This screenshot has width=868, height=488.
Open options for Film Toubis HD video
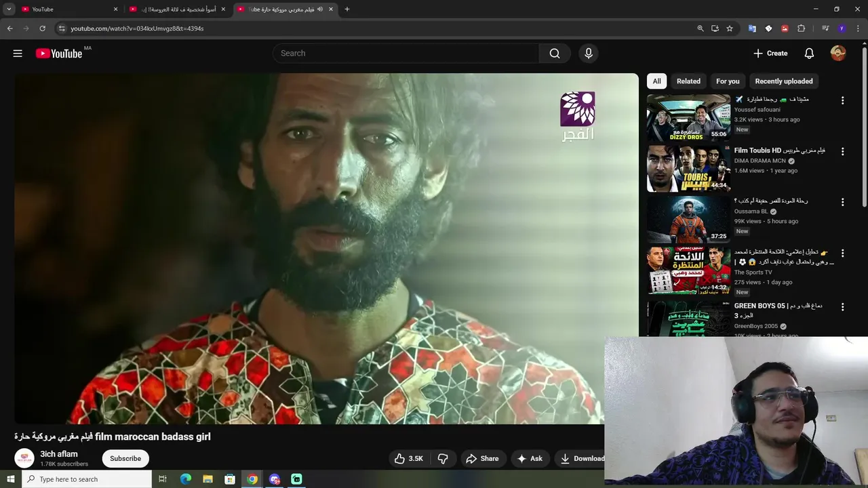(843, 152)
